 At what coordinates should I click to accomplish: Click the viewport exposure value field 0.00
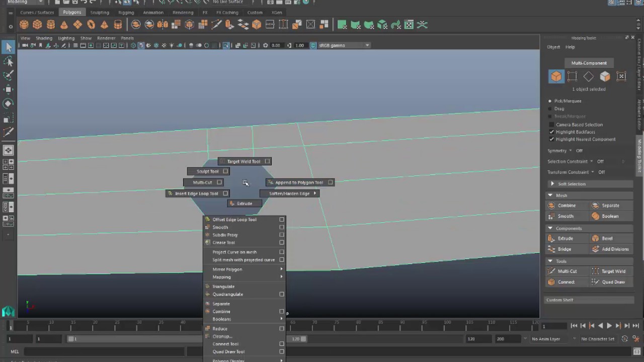[276, 45]
